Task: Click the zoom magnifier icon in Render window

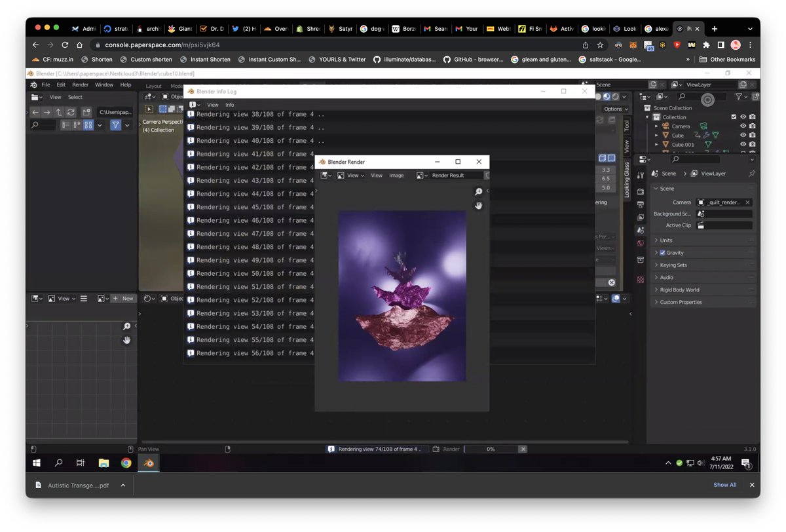Action: point(478,191)
